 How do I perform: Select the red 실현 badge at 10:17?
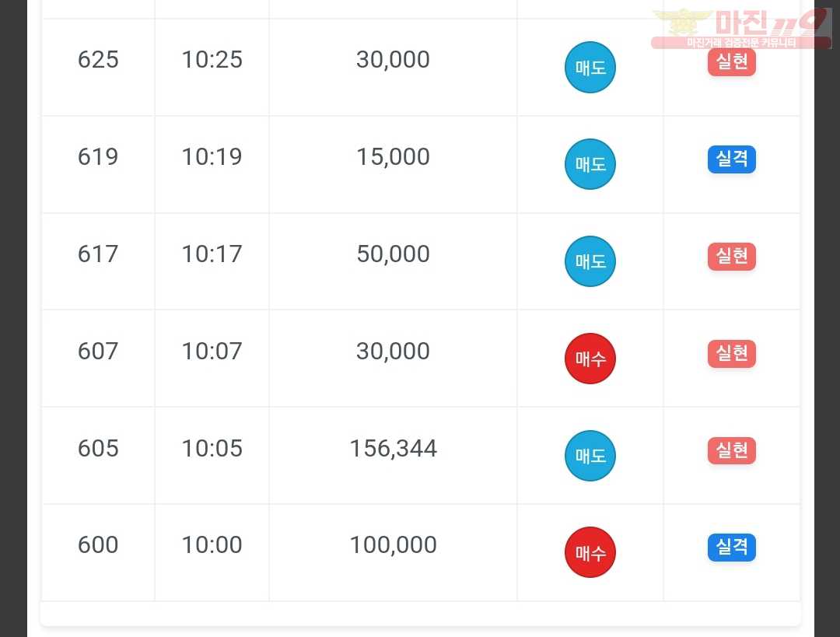[732, 256]
